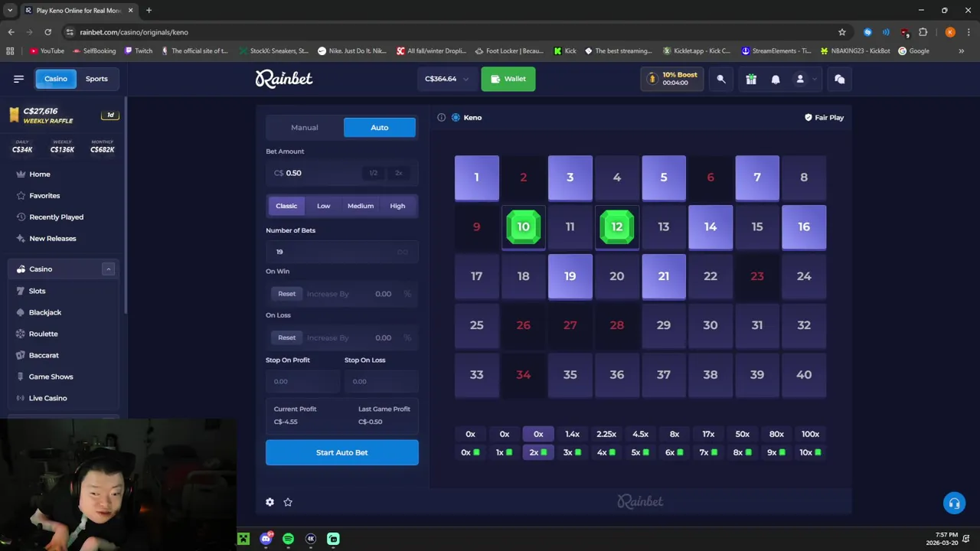The image size is (980, 551).
Task: Double the bet amount with 2x
Action: tap(398, 173)
